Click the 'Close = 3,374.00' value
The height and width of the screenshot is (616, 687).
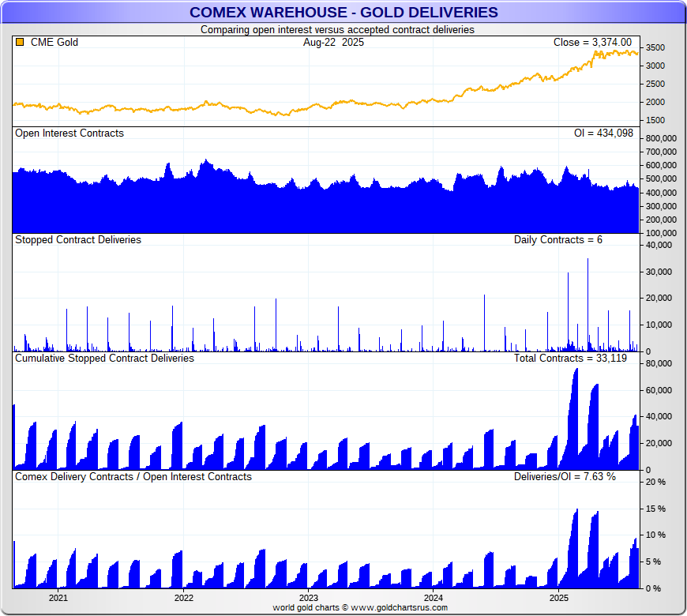[x=592, y=42]
